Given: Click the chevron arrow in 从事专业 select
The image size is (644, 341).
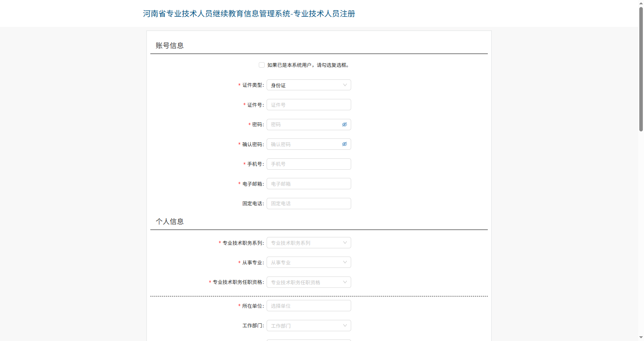Looking at the screenshot, I should click(x=345, y=262).
